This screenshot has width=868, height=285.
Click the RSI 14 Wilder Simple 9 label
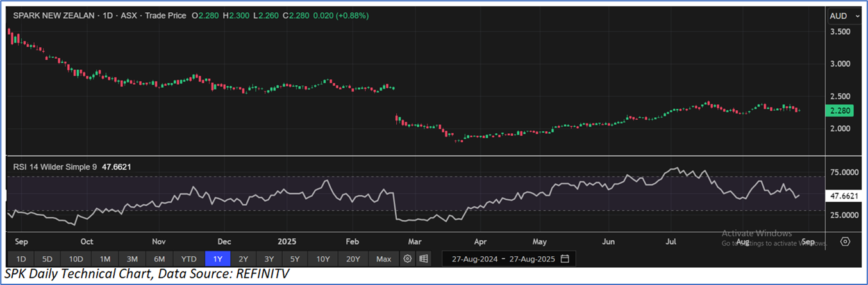tap(55, 167)
